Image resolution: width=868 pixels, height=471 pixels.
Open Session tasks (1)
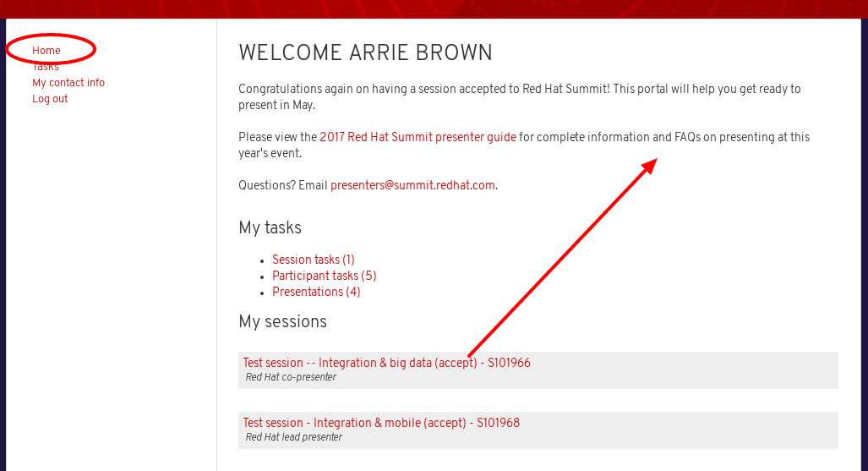pyautogui.click(x=314, y=260)
